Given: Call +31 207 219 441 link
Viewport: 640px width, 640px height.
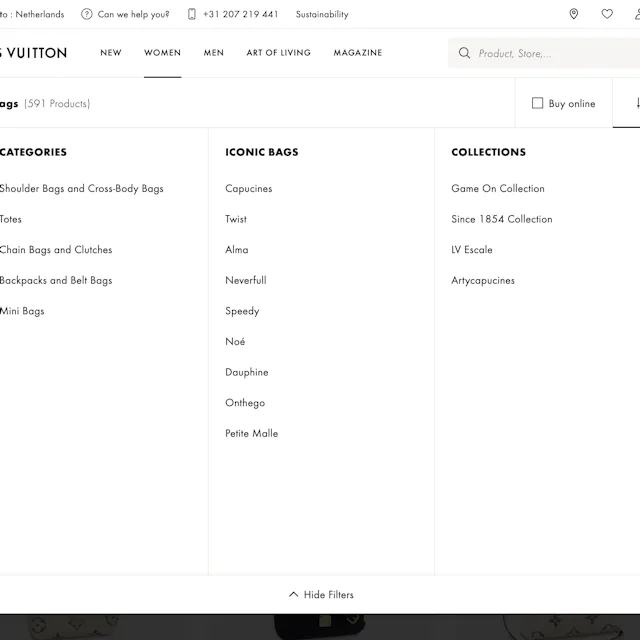Looking at the screenshot, I should tap(241, 14).
